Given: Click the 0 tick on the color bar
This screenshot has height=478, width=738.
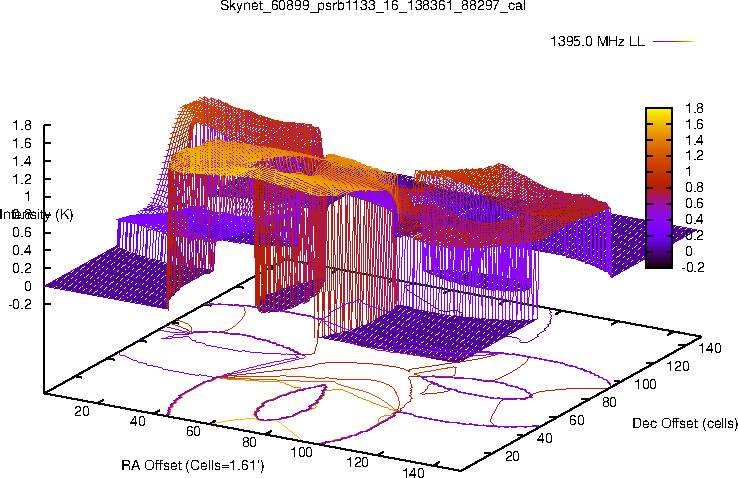Looking at the screenshot, I should click(689, 251).
